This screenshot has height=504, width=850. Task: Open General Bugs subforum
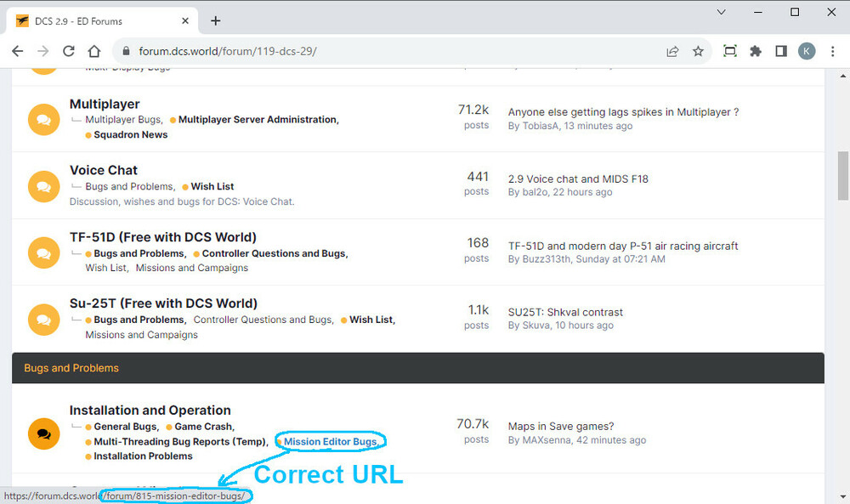[125, 427]
